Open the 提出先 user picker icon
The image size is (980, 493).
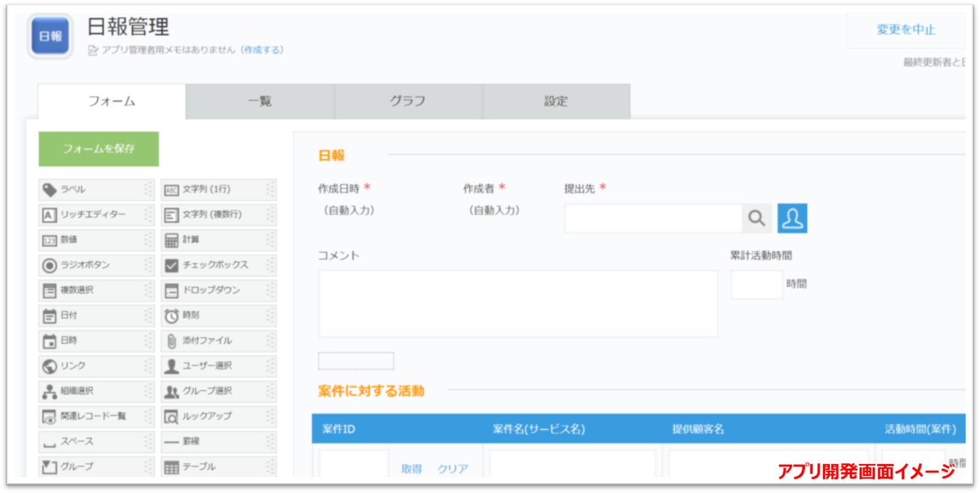[x=792, y=218]
